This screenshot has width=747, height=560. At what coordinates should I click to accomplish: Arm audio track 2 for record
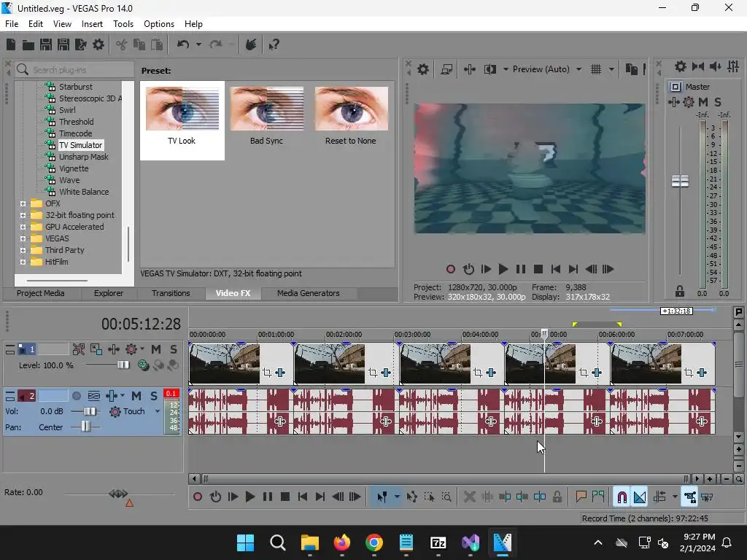[76, 396]
